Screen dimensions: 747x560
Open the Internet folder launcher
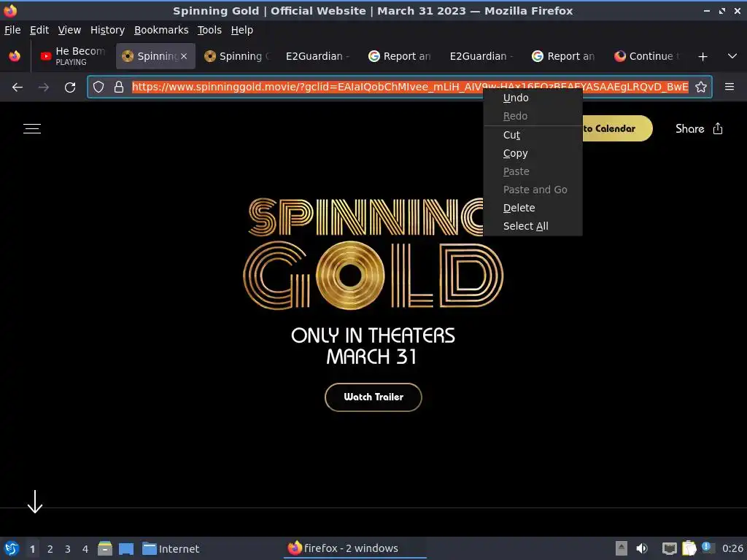tap(171, 548)
